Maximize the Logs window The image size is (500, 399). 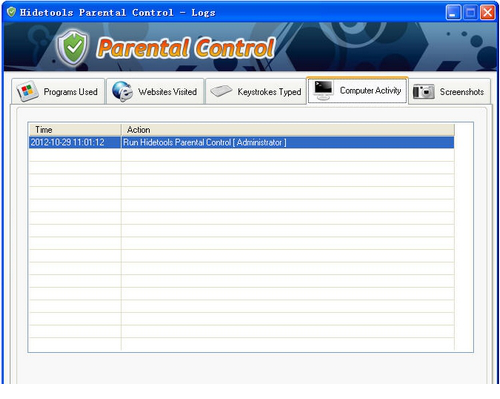coord(470,13)
